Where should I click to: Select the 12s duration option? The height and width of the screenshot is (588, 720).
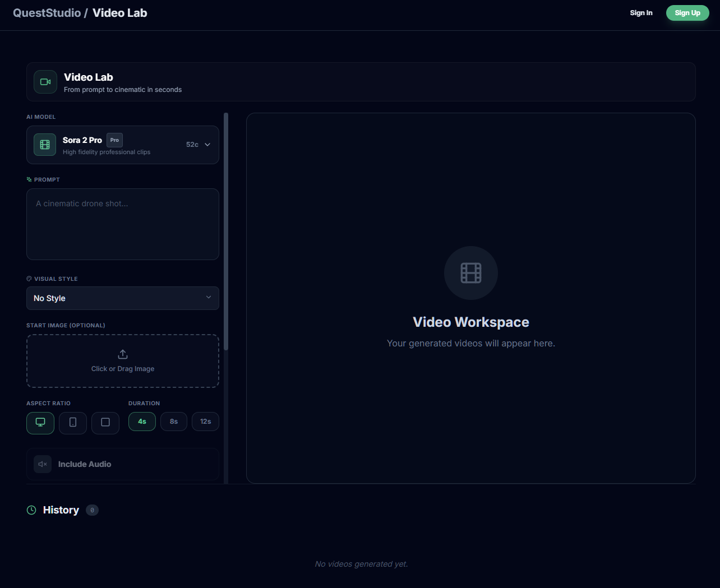[x=205, y=421]
